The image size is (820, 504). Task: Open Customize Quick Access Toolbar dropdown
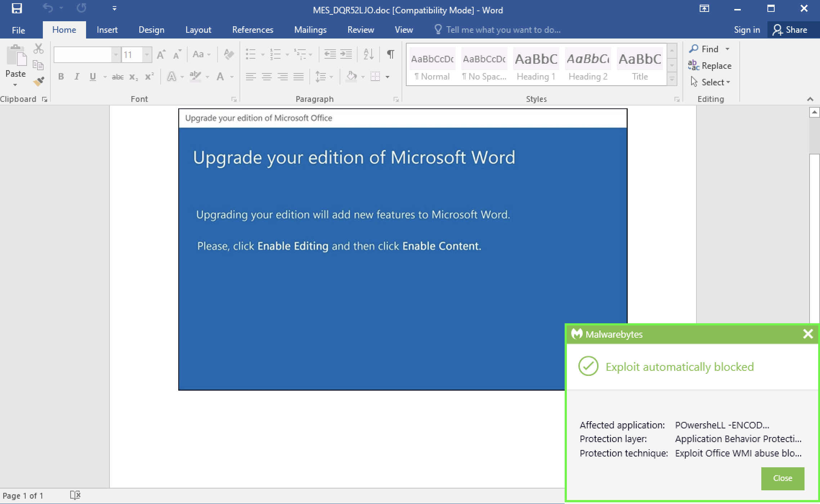click(x=114, y=8)
